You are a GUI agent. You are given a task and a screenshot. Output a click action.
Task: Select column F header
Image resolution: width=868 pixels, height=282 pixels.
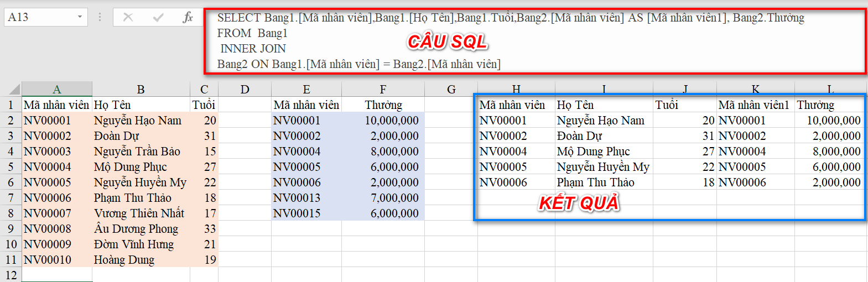383,90
